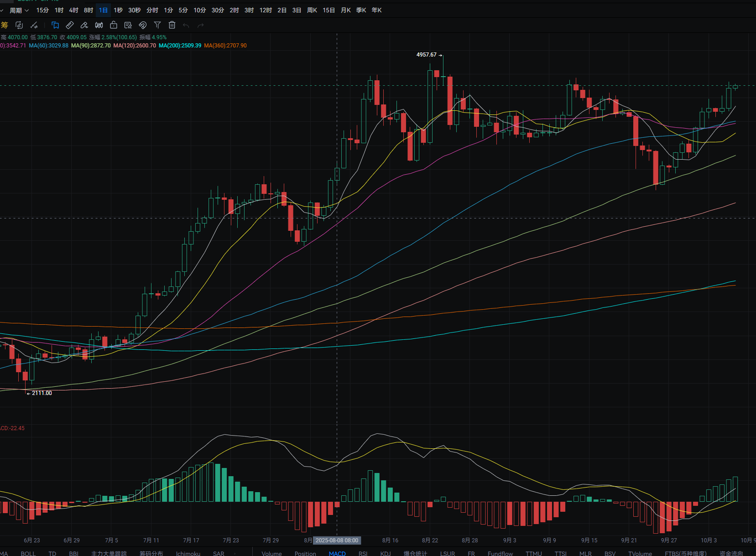This screenshot has height=556, width=756.
Task: Click the redo arrow icon
Action: [x=201, y=26]
